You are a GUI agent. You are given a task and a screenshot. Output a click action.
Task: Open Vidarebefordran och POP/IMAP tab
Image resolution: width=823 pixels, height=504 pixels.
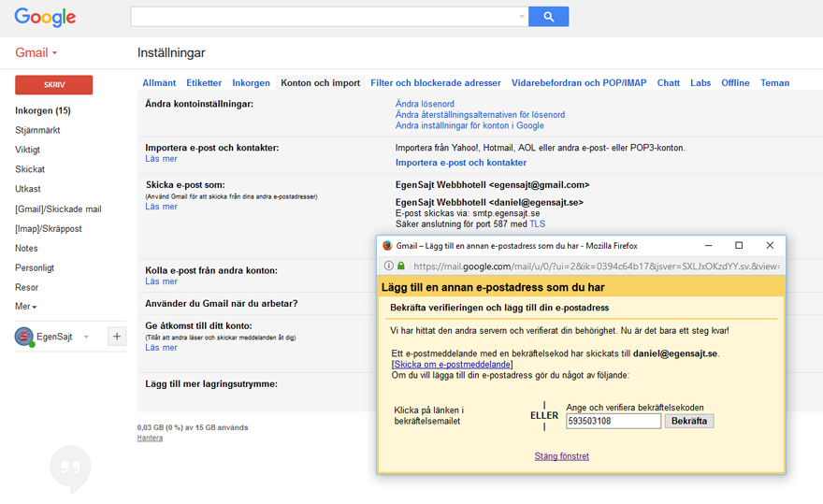(579, 83)
